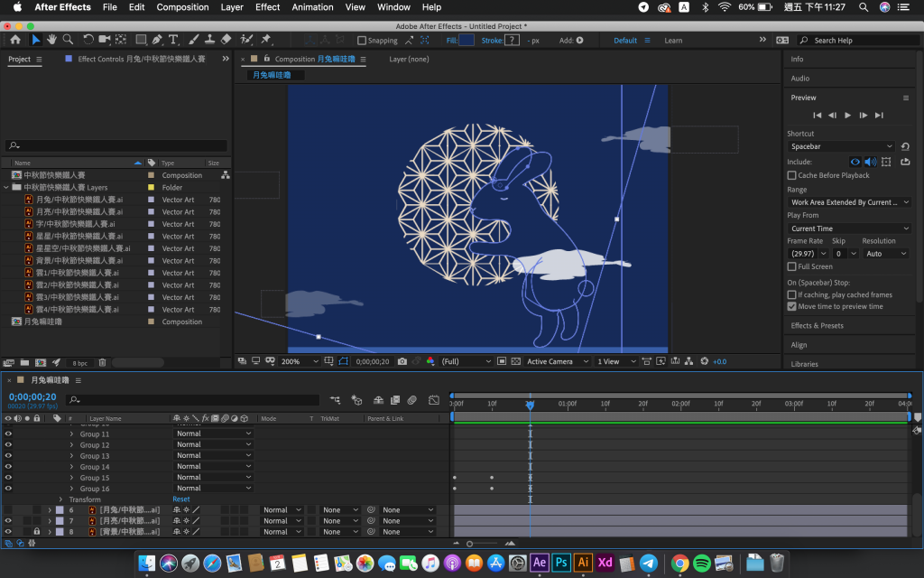Take a snapshot with camera icon
This screenshot has height=578, width=924.
click(x=402, y=361)
